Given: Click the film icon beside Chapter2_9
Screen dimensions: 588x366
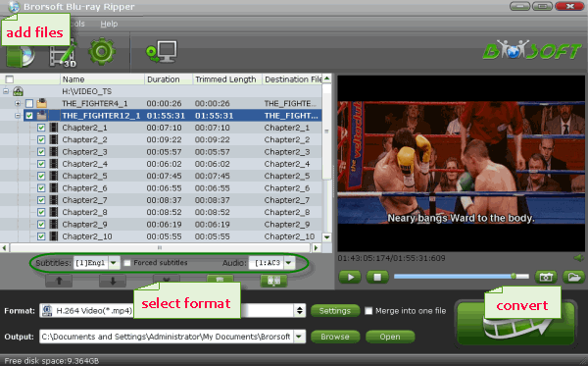Looking at the screenshot, I should pos(54,225).
